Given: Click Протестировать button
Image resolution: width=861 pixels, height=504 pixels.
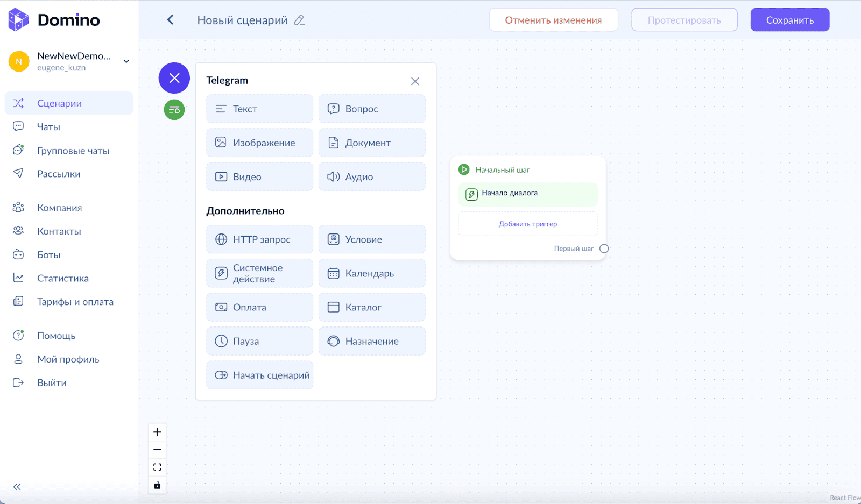Looking at the screenshot, I should tap(684, 20).
